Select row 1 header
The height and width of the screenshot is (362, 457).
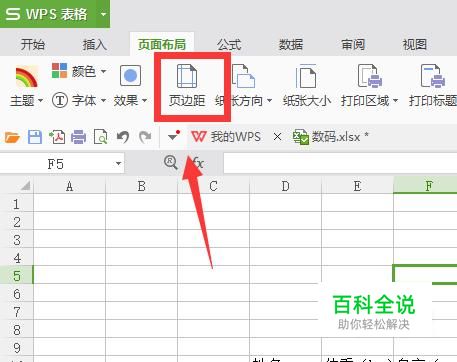pos(17,204)
